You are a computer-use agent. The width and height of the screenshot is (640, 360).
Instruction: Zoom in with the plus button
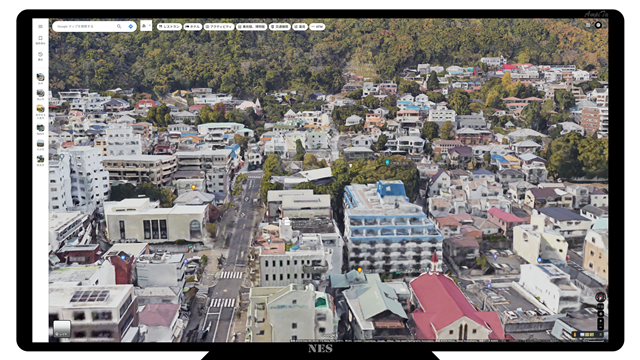tap(600, 321)
